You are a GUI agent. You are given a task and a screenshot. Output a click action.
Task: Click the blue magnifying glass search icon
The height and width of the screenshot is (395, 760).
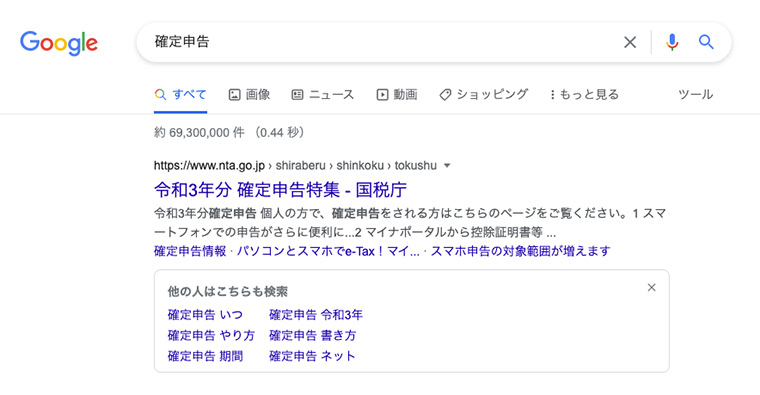point(706,42)
